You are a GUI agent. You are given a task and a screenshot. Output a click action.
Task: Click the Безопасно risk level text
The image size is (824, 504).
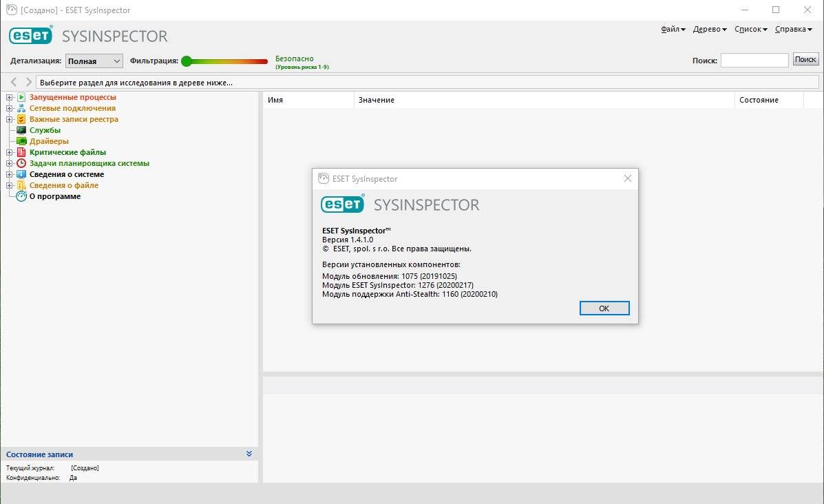pos(295,59)
